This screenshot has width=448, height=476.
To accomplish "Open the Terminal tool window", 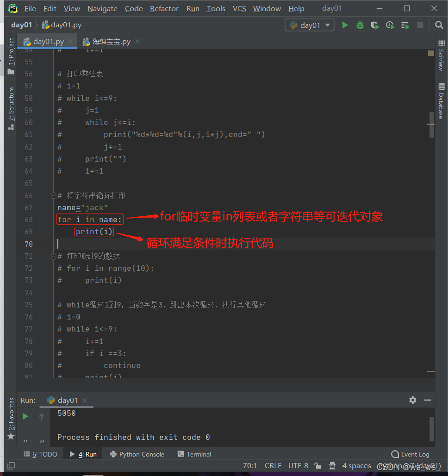I will pos(194,454).
